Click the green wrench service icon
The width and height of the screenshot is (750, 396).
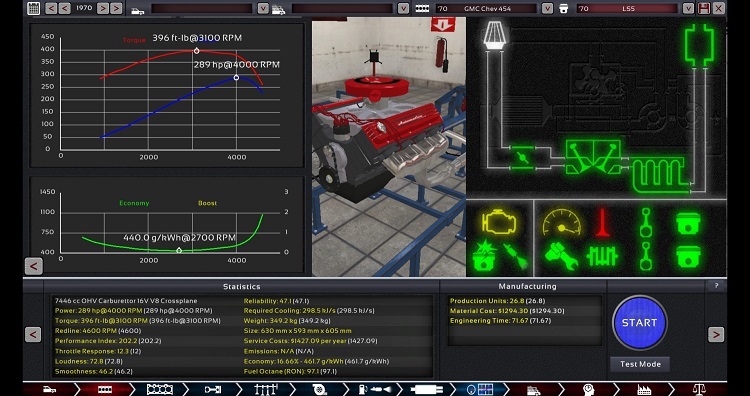click(561, 256)
